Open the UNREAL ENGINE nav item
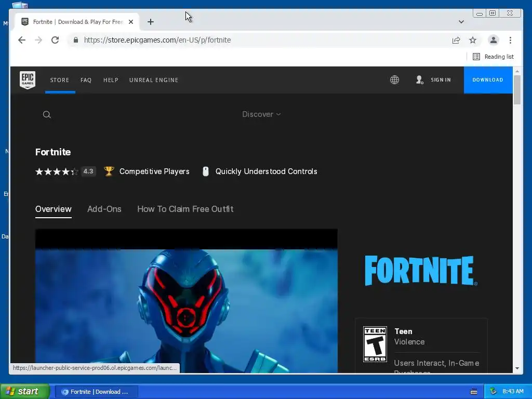Viewport: 532px width, 399px height. pos(154,80)
